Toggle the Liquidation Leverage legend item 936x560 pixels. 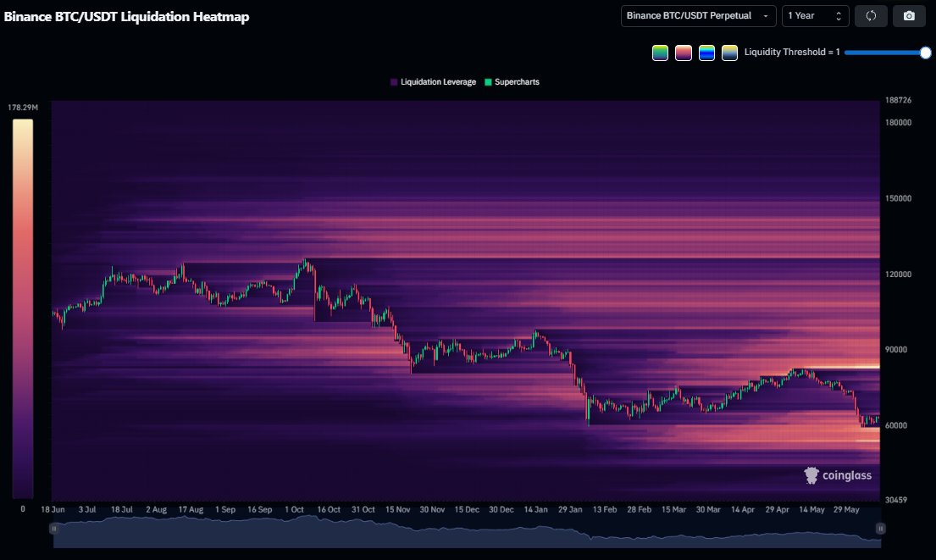434,82
